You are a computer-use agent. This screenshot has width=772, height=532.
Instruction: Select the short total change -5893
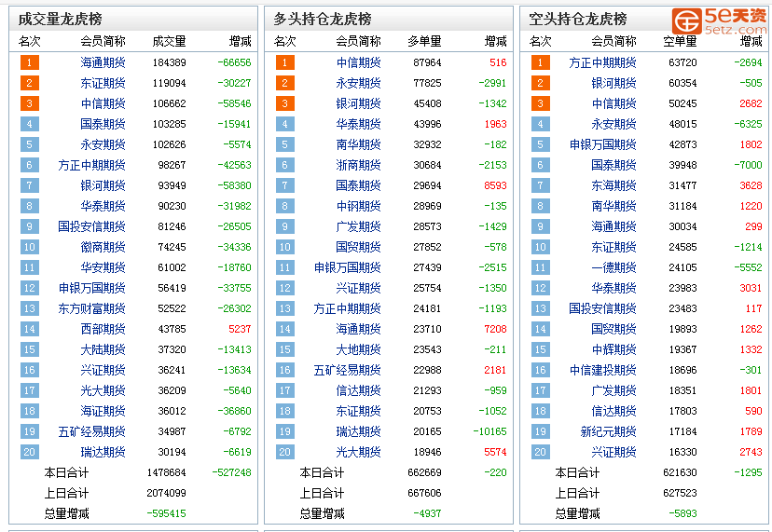pyautogui.click(x=682, y=513)
